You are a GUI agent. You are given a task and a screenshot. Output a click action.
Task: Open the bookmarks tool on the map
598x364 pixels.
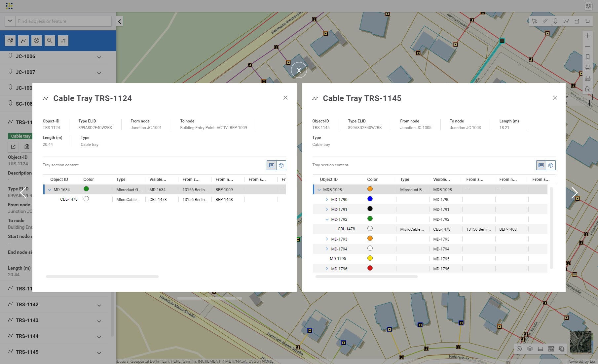point(587,57)
